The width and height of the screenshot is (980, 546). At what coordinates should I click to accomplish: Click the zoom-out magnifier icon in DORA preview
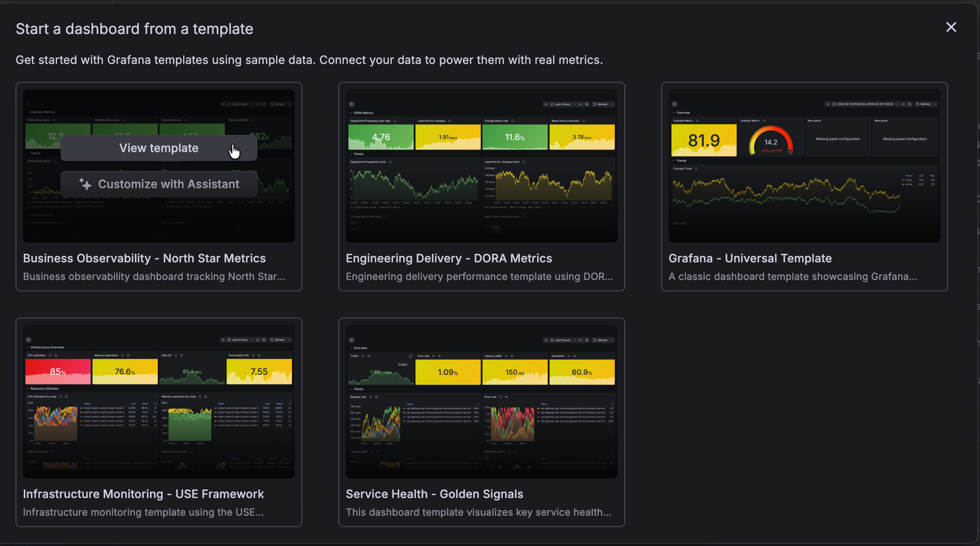(587, 105)
